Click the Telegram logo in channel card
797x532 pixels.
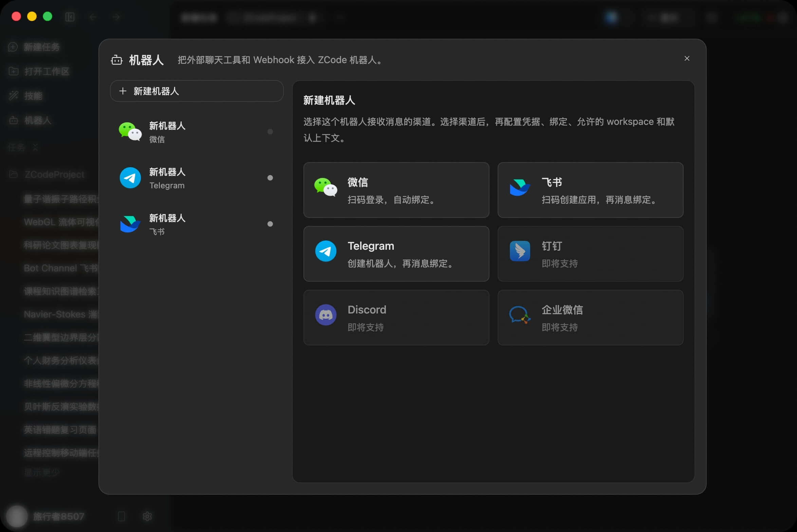326,251
